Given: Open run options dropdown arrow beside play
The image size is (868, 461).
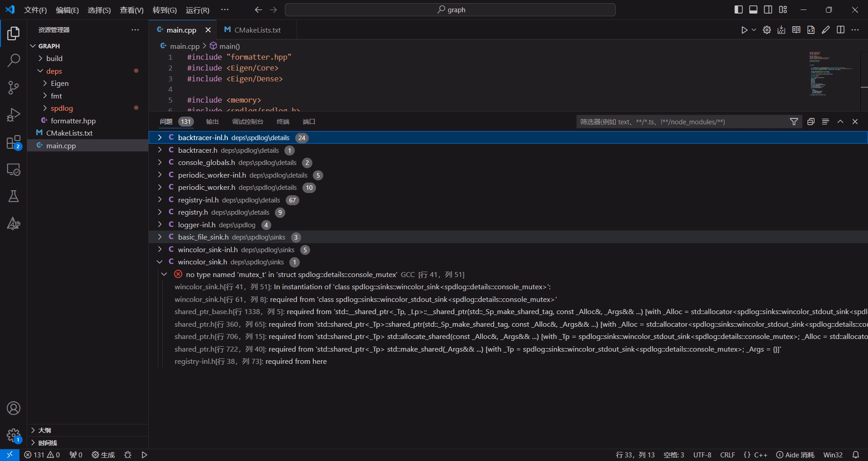Looking at the screenshot, I should point(754,30).
